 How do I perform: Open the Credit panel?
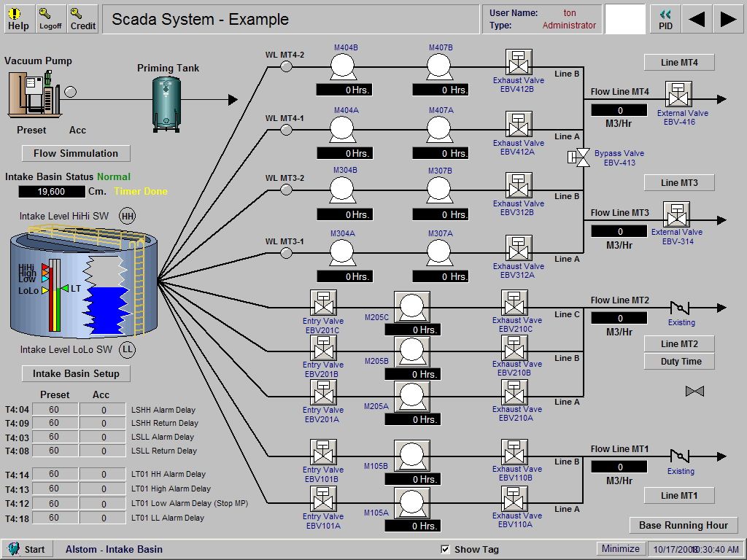point(82,17)
